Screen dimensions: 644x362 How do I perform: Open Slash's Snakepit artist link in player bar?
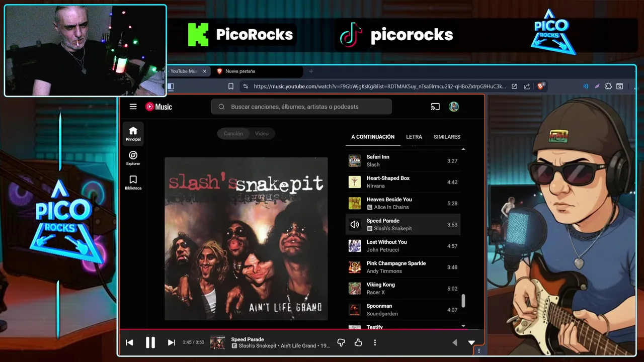258,346
